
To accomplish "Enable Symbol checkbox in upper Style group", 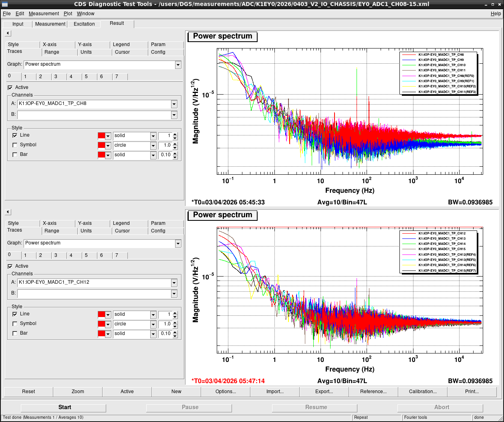I will click(x=15, y=145).
